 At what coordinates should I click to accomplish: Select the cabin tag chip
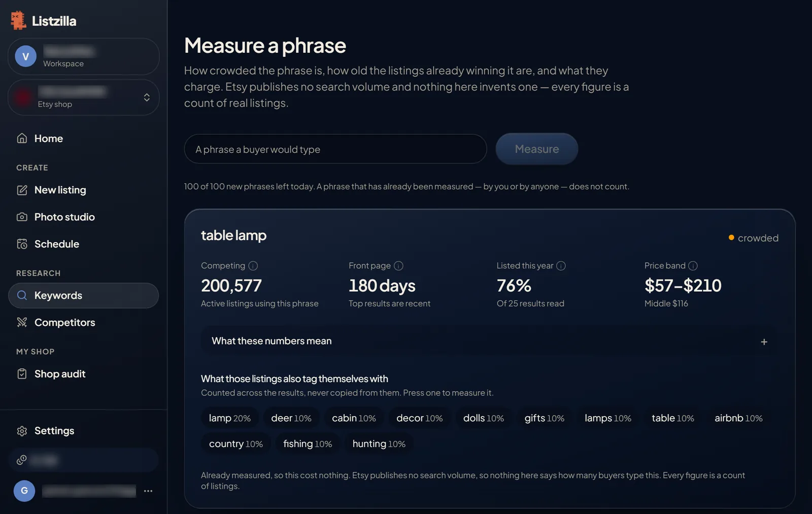354,418
